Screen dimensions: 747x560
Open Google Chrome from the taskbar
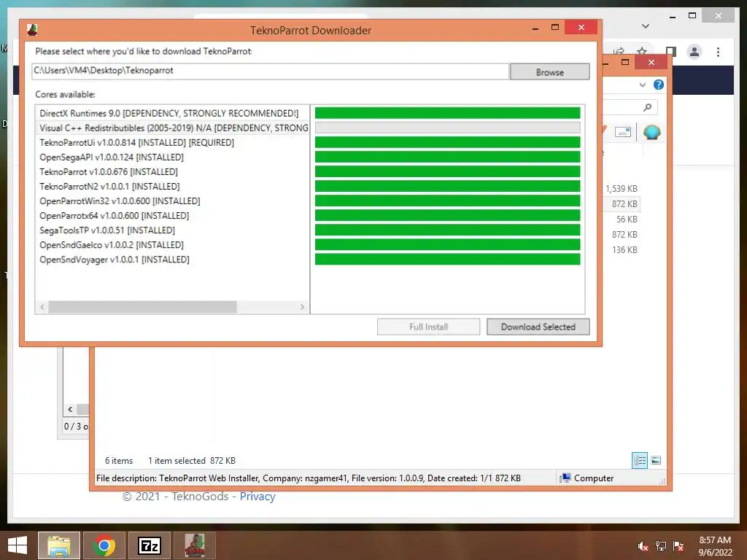(104, 545)
